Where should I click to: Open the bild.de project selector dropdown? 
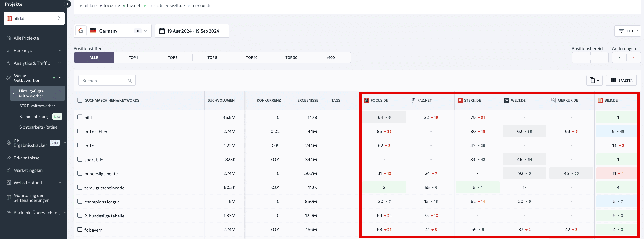34,18
